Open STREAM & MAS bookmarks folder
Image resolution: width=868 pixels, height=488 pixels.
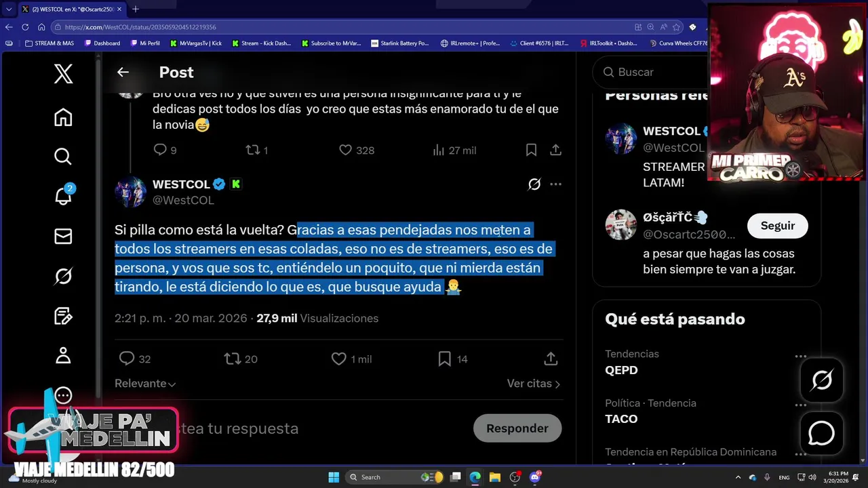point(50,43)
